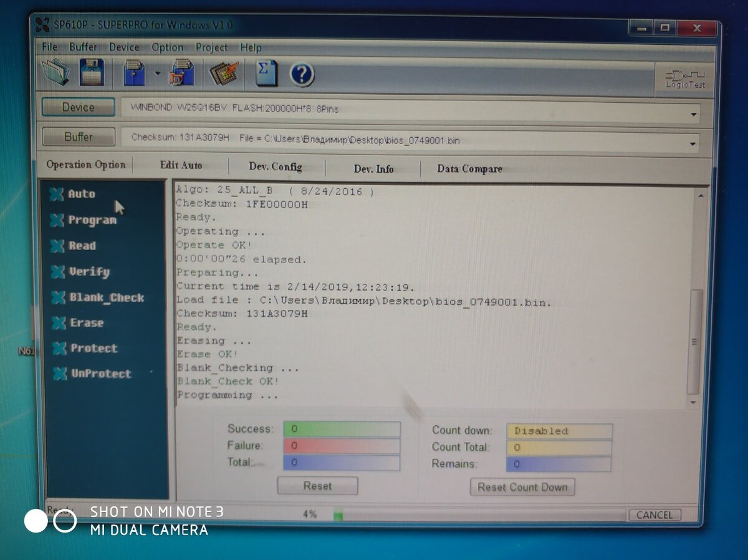Click the save project toolbar icon

[x=181, y=73]
